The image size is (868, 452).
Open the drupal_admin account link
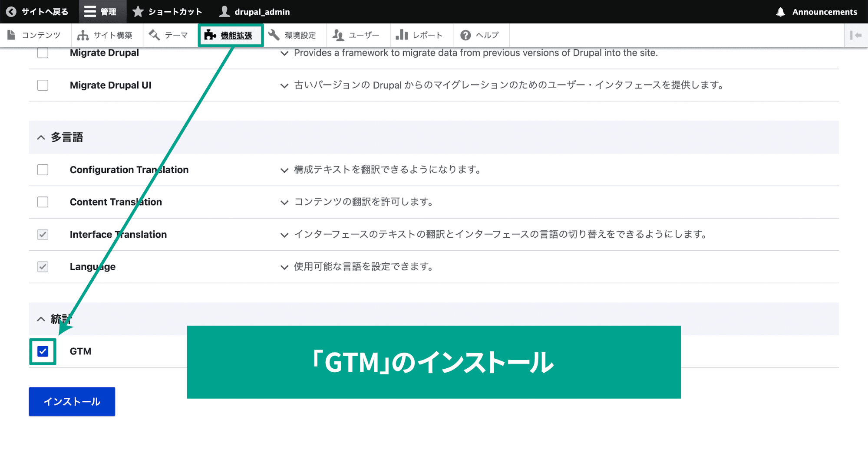pyautogui.click(x=255, y=12)
